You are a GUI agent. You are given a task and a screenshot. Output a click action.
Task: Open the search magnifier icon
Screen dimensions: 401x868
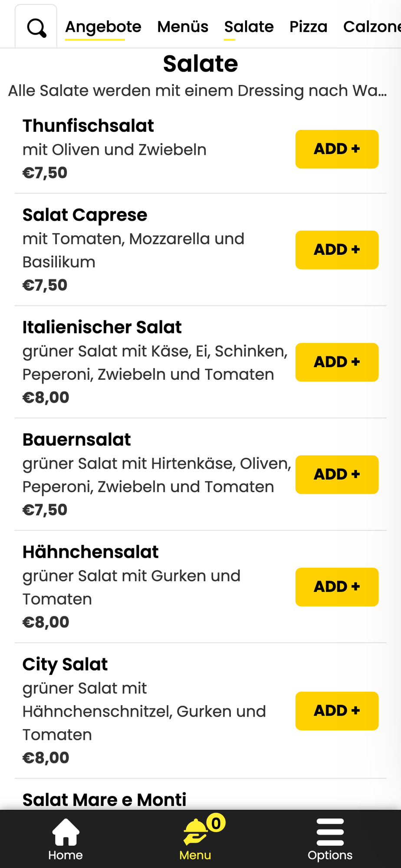point(36,28)
